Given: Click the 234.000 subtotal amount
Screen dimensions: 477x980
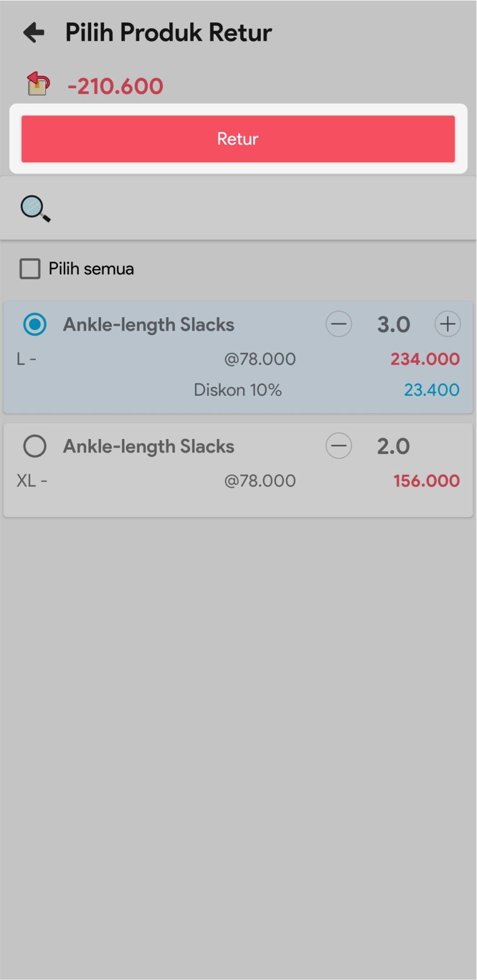Looking at the screenshot, I should point(425,359).
